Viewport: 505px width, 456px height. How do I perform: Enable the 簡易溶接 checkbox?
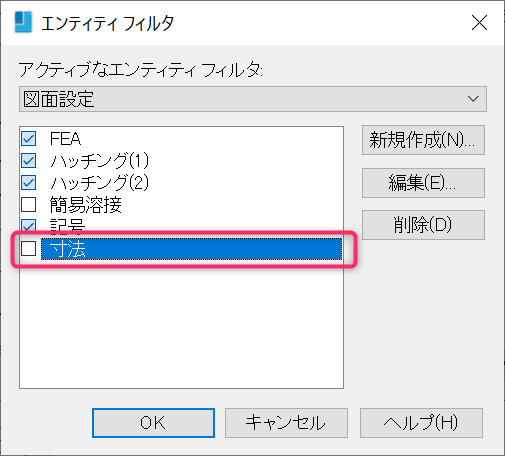29,205
